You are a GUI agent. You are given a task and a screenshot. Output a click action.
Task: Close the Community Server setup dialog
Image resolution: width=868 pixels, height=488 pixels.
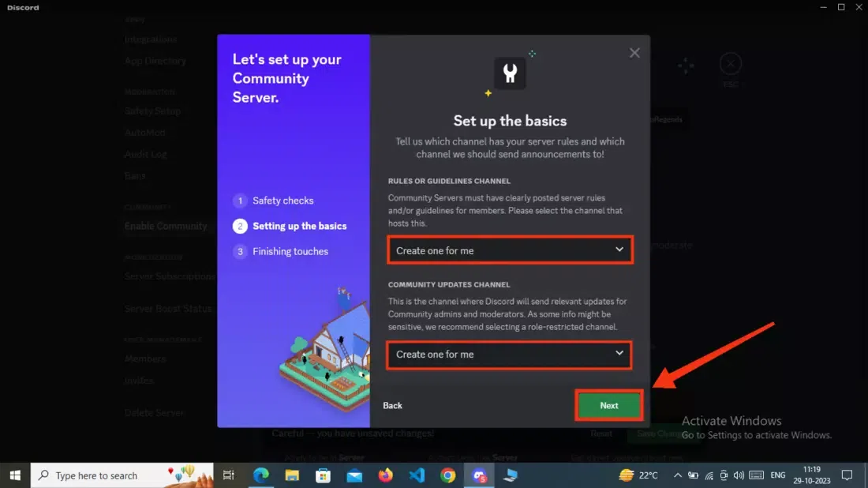point(634,53)
